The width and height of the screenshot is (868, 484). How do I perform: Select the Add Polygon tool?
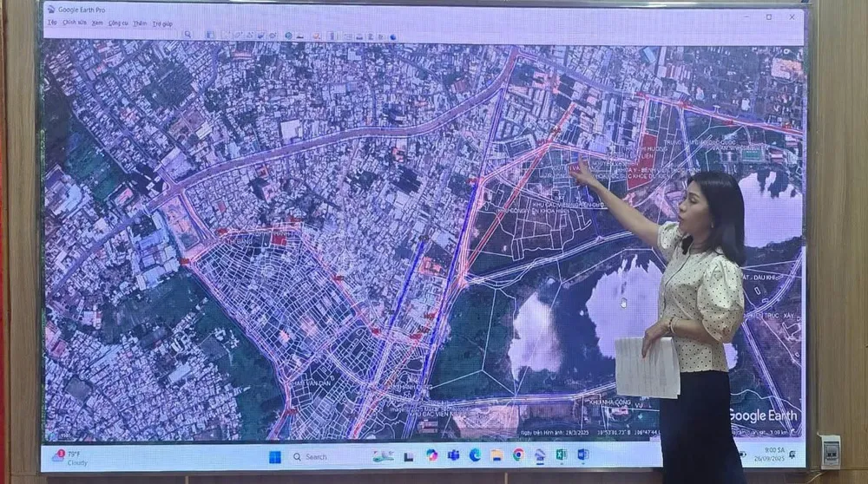click(x=238, y=35)
